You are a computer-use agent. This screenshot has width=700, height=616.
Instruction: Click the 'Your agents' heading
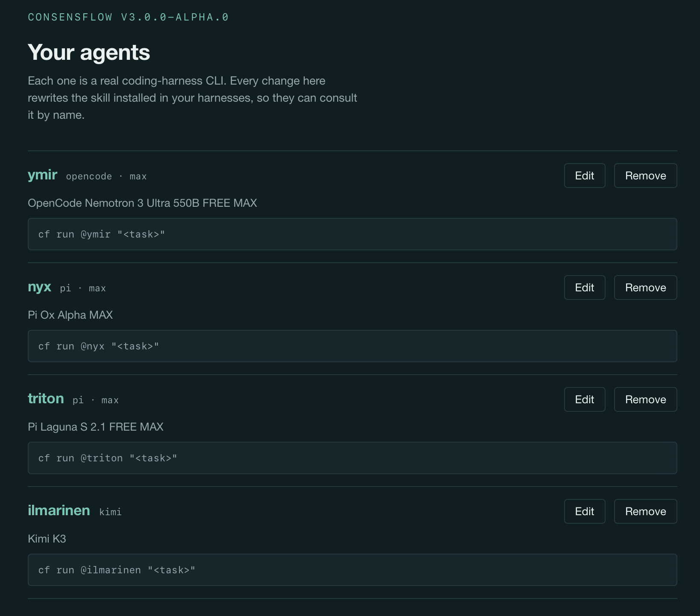tap(89, 53)
